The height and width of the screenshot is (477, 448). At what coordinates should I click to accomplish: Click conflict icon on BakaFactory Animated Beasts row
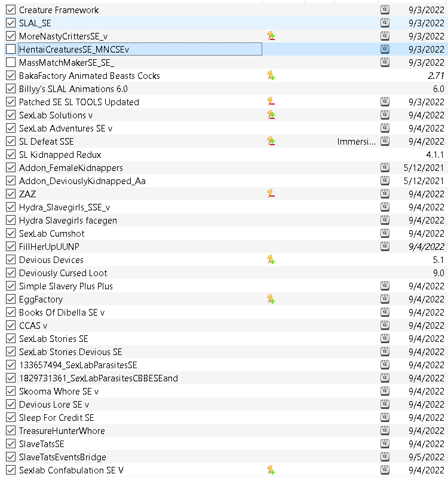coord(271,75)
